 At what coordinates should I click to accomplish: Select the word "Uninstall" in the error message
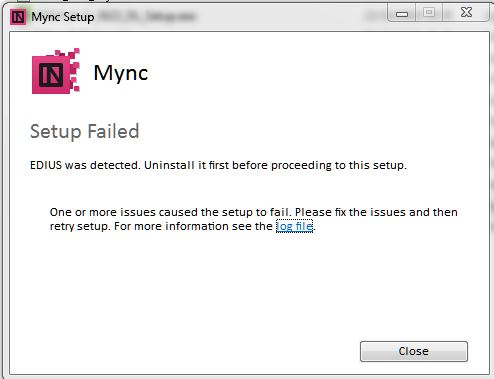pyautogui.click(x=169, y=165)
